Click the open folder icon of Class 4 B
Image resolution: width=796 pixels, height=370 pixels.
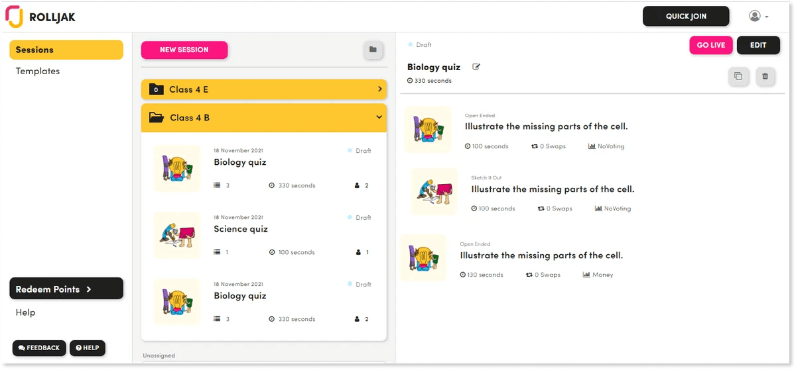(156, 118)
